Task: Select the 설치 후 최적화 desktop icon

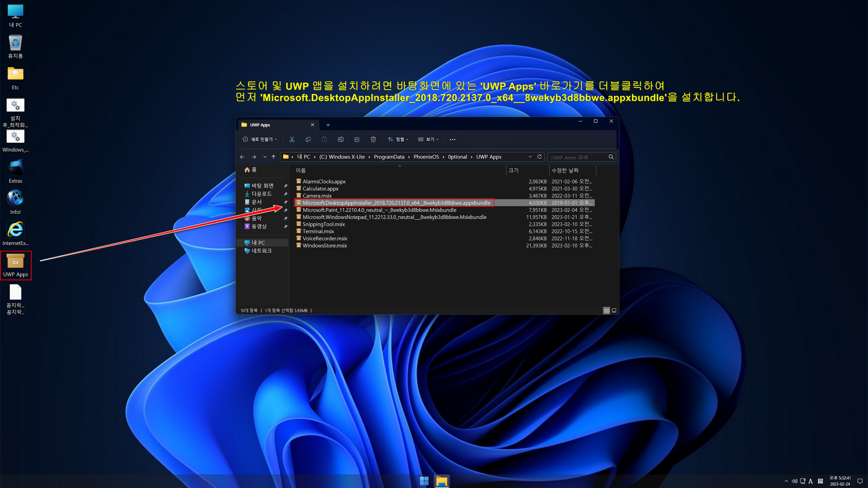Action: (x=15, y=113)
